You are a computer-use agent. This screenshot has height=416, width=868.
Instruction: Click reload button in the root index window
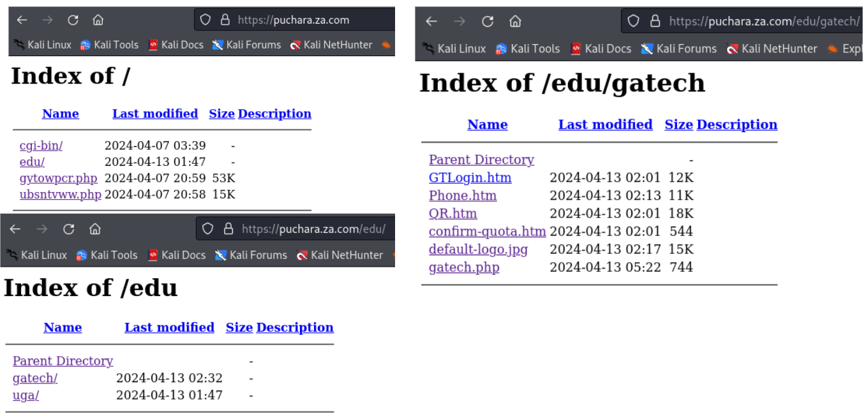tap(73, 20)
